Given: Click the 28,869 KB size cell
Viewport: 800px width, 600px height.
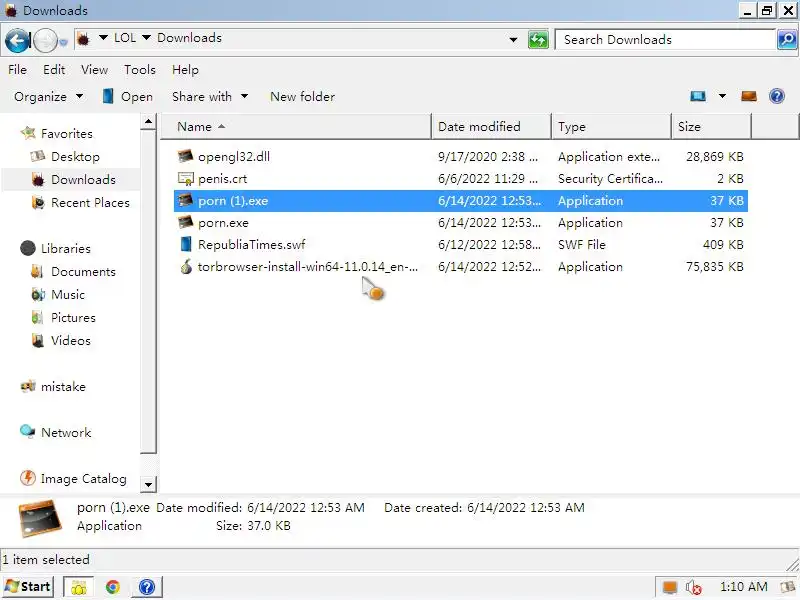Looking at the screenshot, I should [714, 157].
